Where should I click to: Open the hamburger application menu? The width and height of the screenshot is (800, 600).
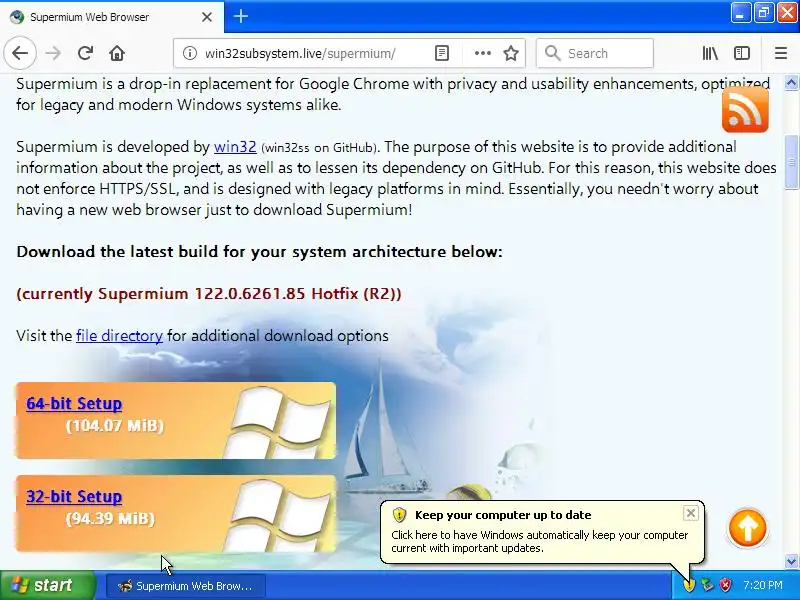(781, 53)
